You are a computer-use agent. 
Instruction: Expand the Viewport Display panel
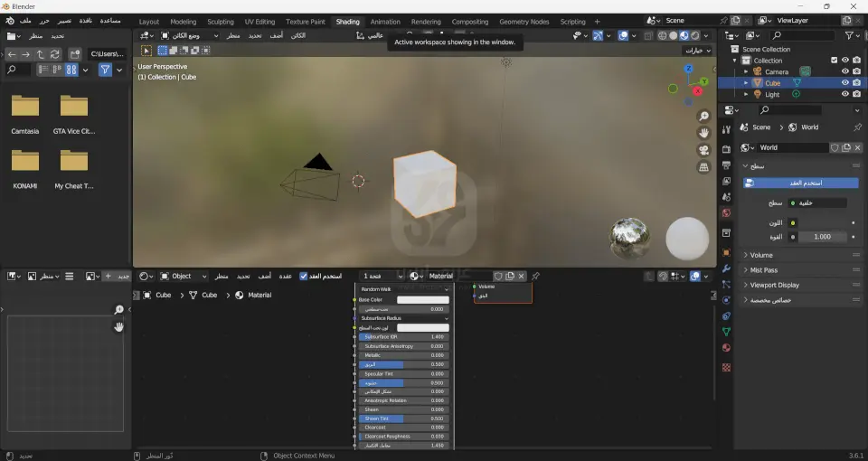(x=774, y=285)
